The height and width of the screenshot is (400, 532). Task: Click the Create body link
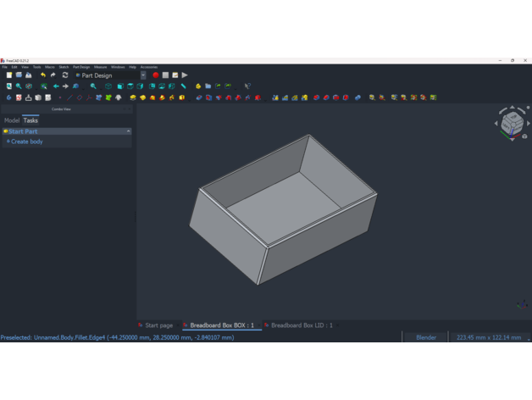[26, 142]
